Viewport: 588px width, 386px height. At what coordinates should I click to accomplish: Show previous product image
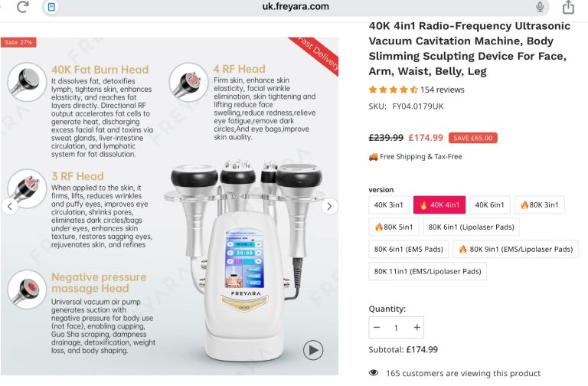(x=9, y=206)
